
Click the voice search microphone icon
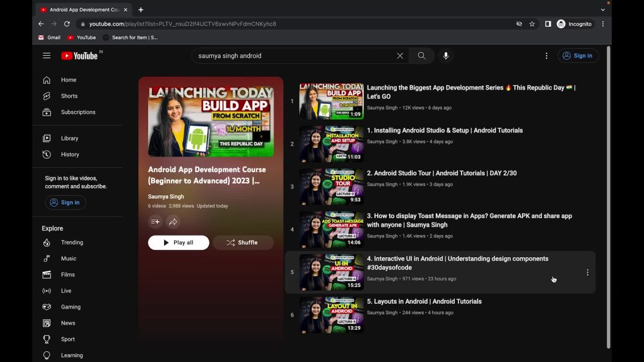[446, 56]
